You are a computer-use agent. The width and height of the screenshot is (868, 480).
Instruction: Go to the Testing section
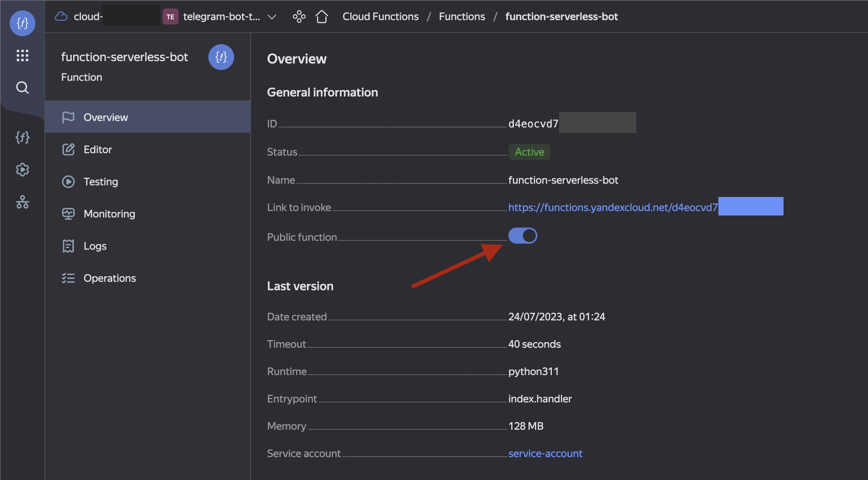pos(101,182)
